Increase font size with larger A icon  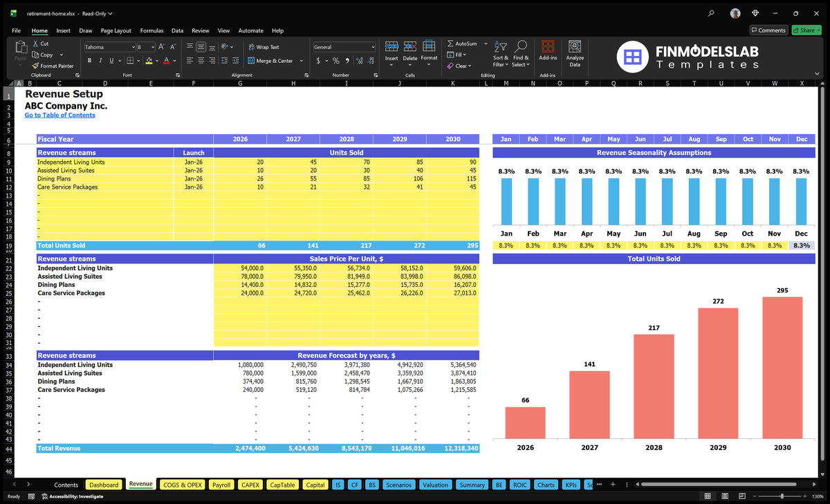tap(162, 47)
